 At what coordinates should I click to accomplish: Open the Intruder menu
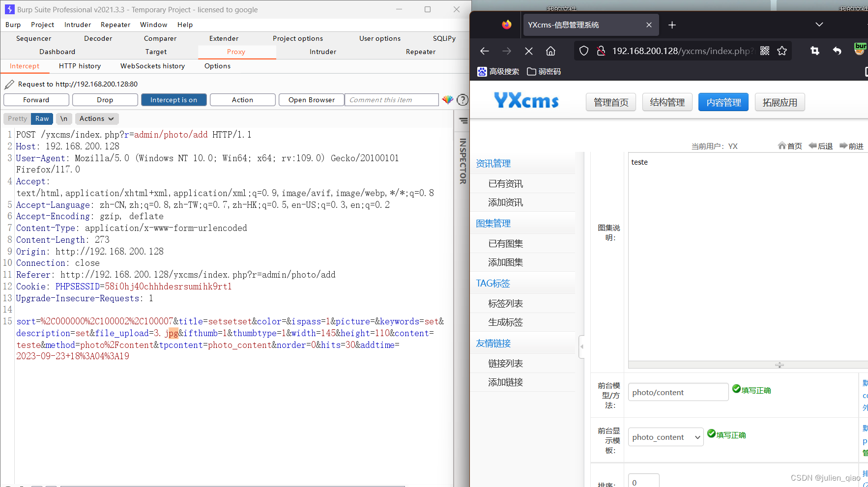click(x=78, y=25)
